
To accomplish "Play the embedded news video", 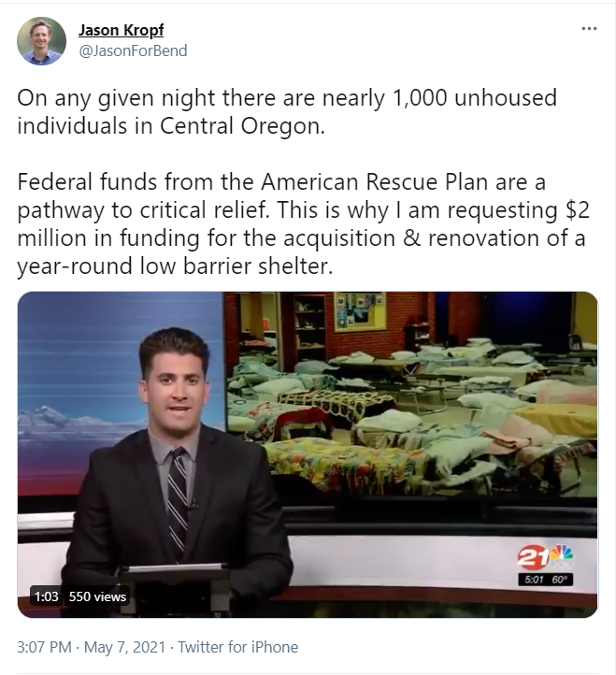I will coord(308,454).
